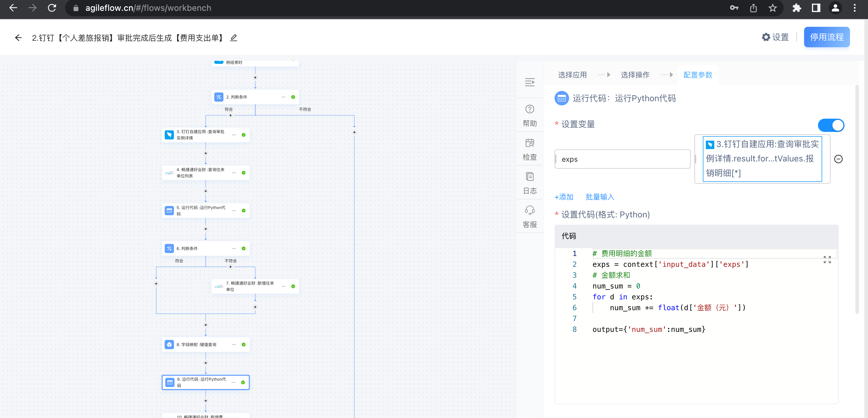
Task: Click the green status check on node 5
Action: pyautogui.click(x=243, y=211)
